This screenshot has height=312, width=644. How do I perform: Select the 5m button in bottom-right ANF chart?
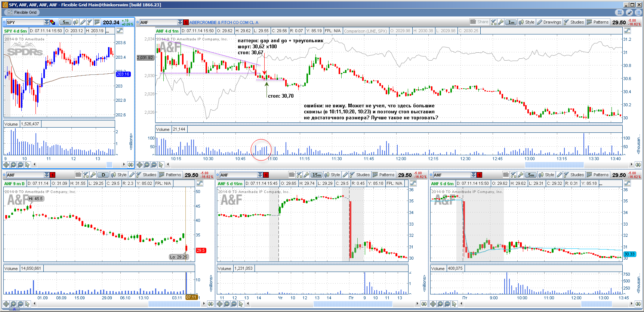[531, 175]
